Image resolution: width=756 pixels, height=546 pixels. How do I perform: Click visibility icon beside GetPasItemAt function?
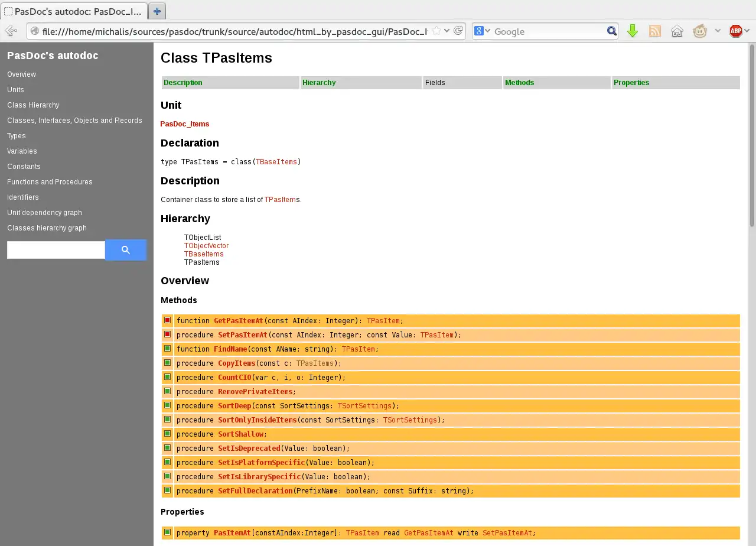(168, 320)
